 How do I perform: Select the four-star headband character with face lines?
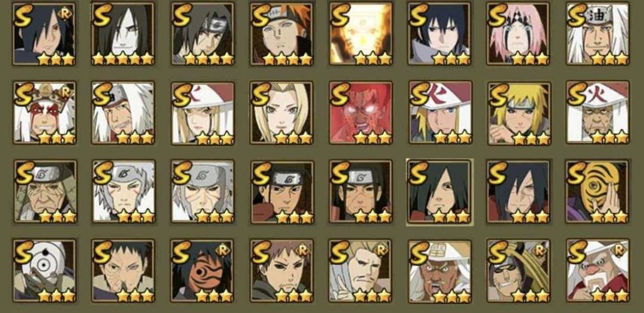click(x=202, y=33)
